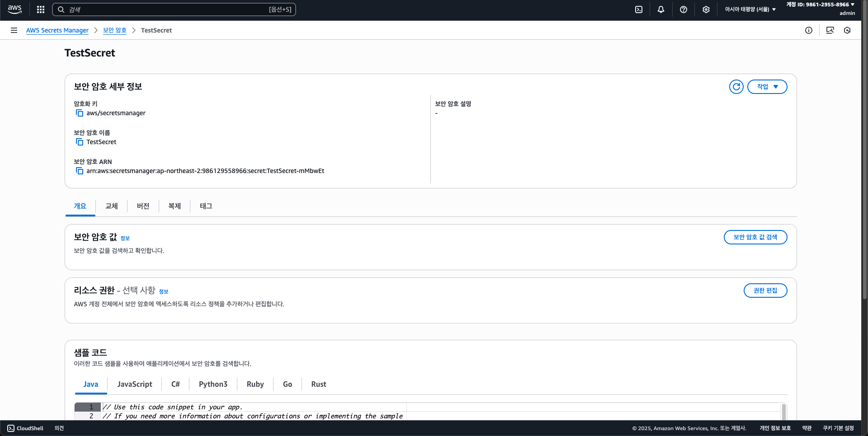868x436 pixels.
Task: Select the Java sample code tab
Action: (x=91, y=384)
